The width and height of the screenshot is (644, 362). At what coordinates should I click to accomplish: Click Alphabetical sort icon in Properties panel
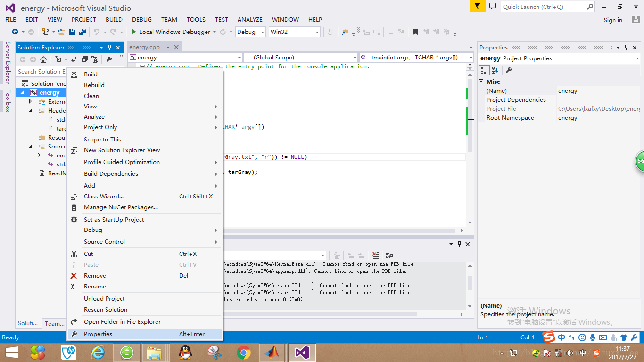[x=495, y=70]
